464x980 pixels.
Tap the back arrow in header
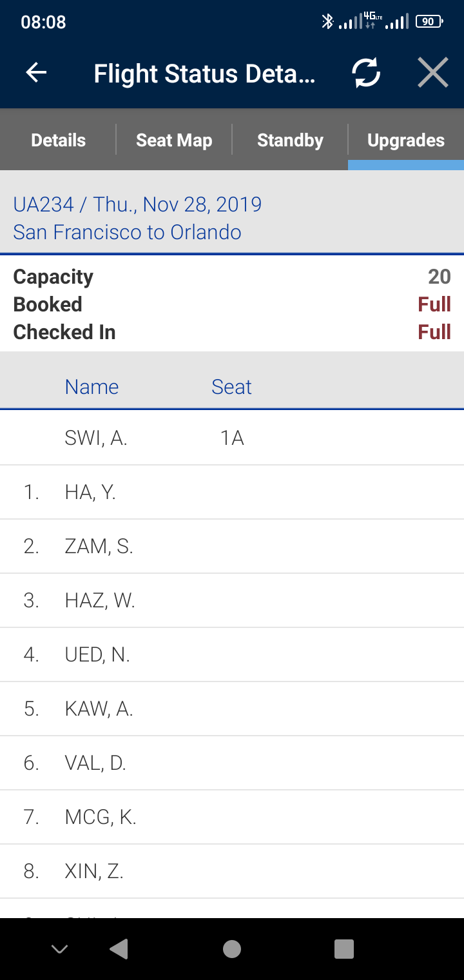pos(36,73)
